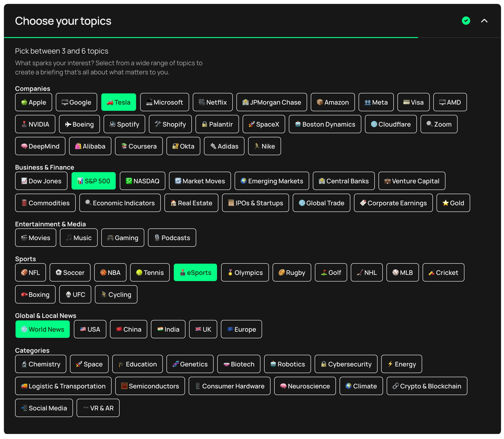
Task: Select the Cybersecurity category
Action: pos(346,364)
